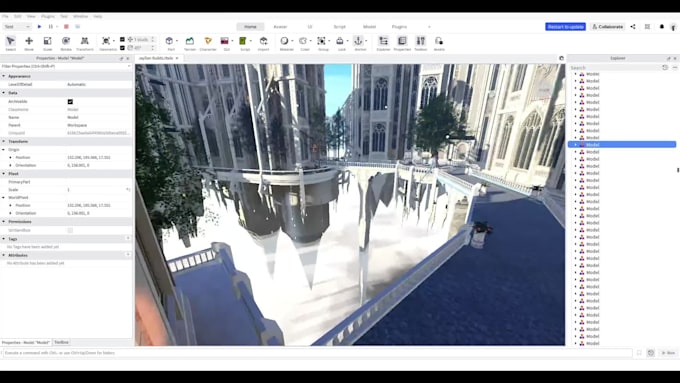This screenshot has width=680, height=383.
Task: Click the Filter Properties field
Action: (66, 66)
